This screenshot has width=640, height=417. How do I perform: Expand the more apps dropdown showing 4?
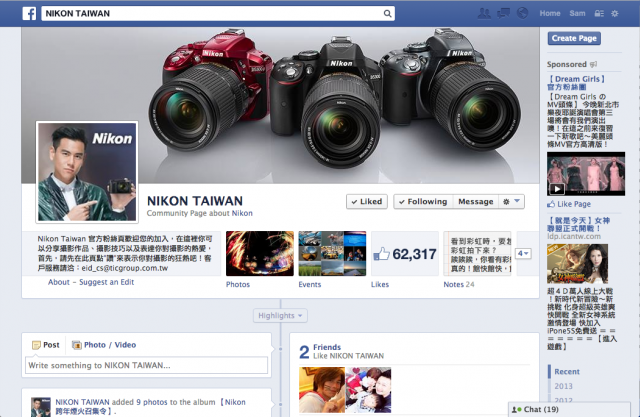pyautogui.click(x=523, y=253)
